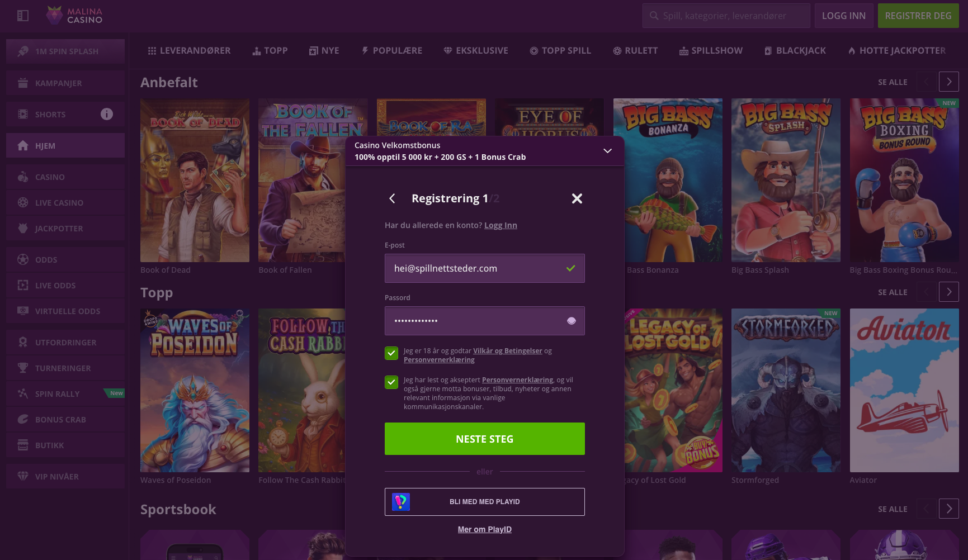Show password with the eye icon

pyautogui.click(x=571, y=321)
